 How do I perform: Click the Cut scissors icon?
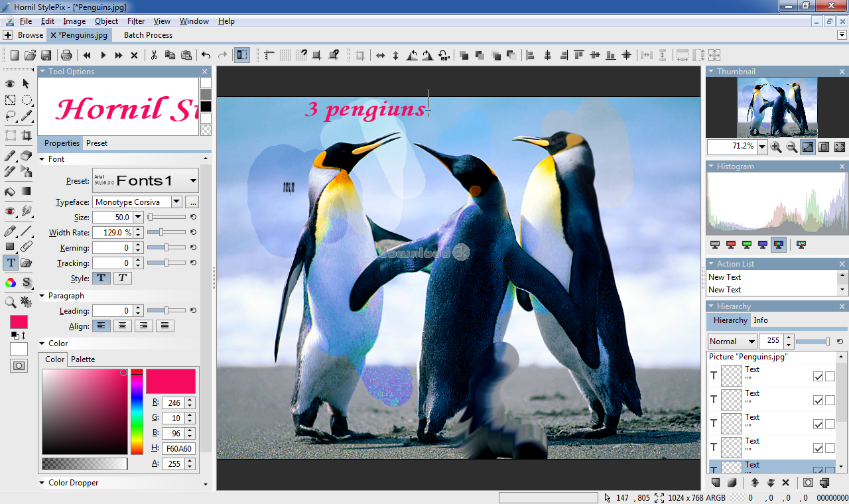[154, 55]
